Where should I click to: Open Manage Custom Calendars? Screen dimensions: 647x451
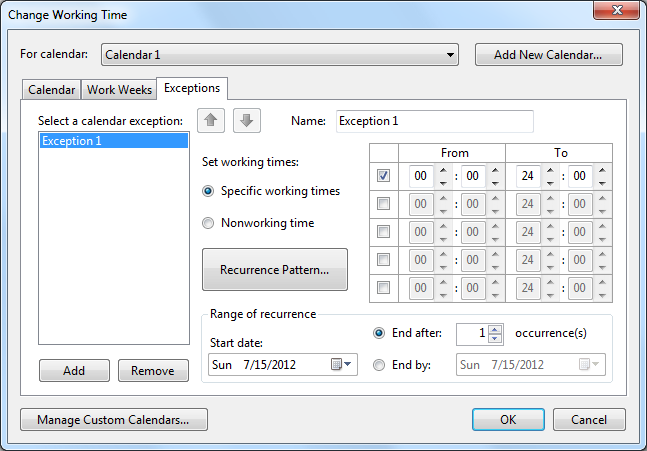click(113, 420)
